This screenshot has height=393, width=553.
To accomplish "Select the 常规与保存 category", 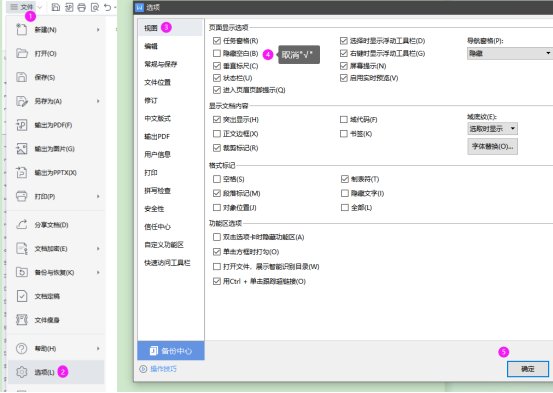I will click(x=160, y=64).
